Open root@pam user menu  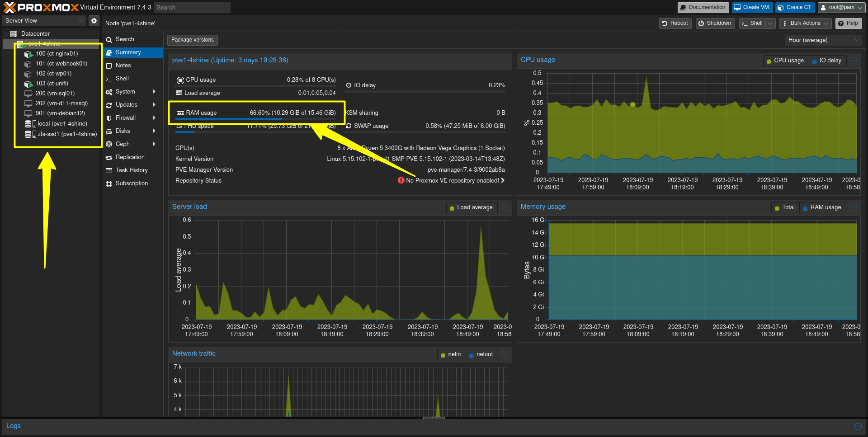(x=841, y=8)
